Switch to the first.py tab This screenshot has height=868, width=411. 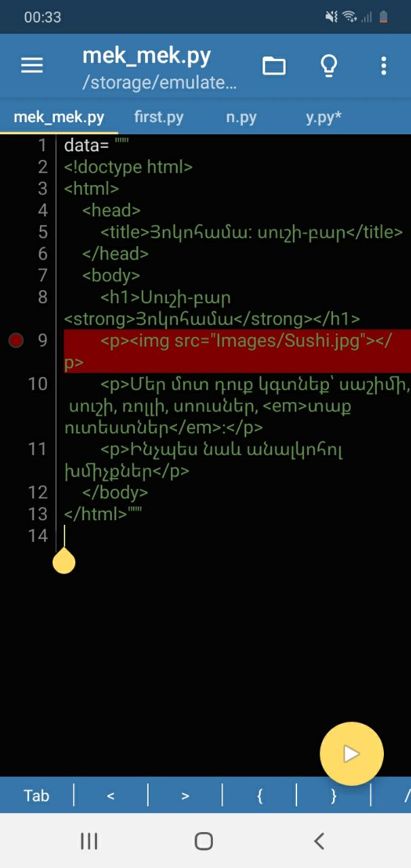[159, 117]
